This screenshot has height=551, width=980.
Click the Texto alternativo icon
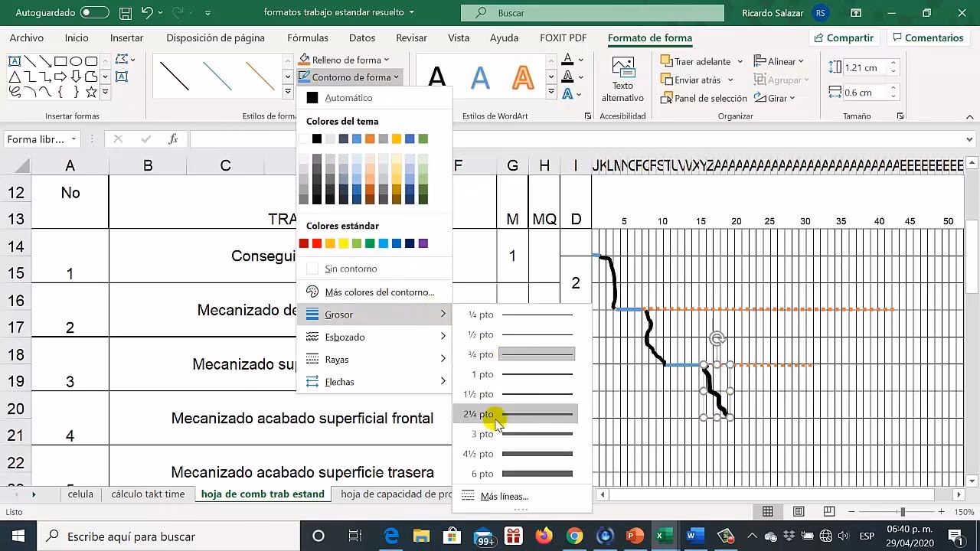point(622,70)
